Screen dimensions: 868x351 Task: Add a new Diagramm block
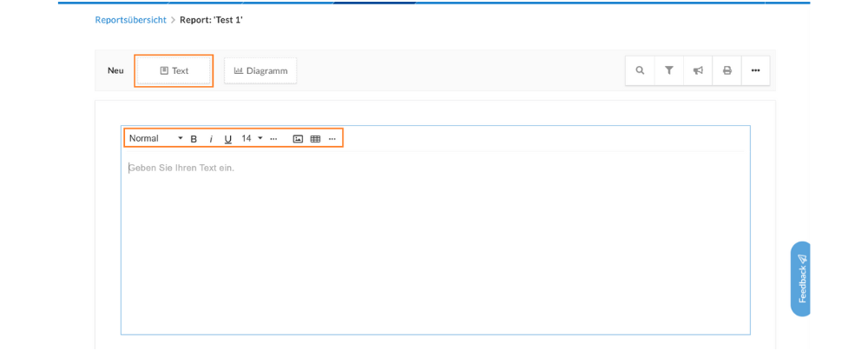coord(260,71)
